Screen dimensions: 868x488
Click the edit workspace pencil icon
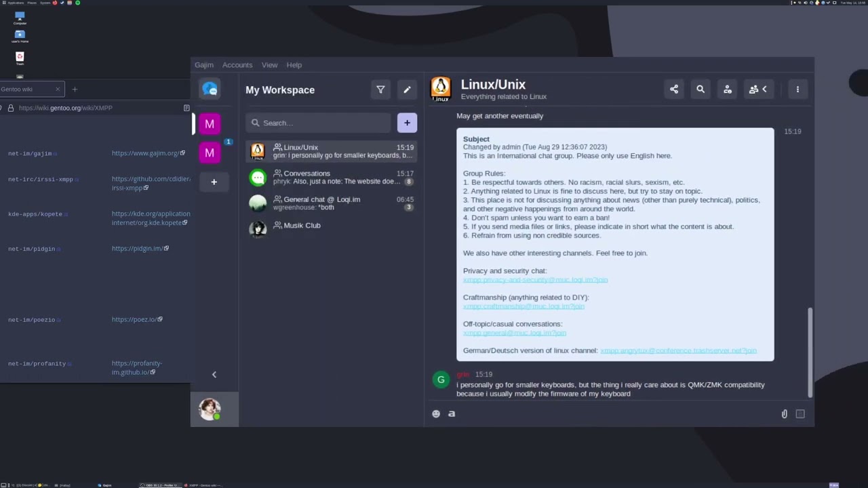click(x=407, y=89)
